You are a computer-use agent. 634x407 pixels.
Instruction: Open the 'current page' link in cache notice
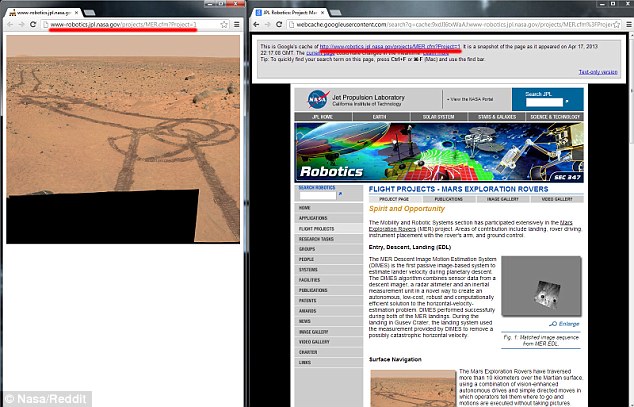point(320,53)
